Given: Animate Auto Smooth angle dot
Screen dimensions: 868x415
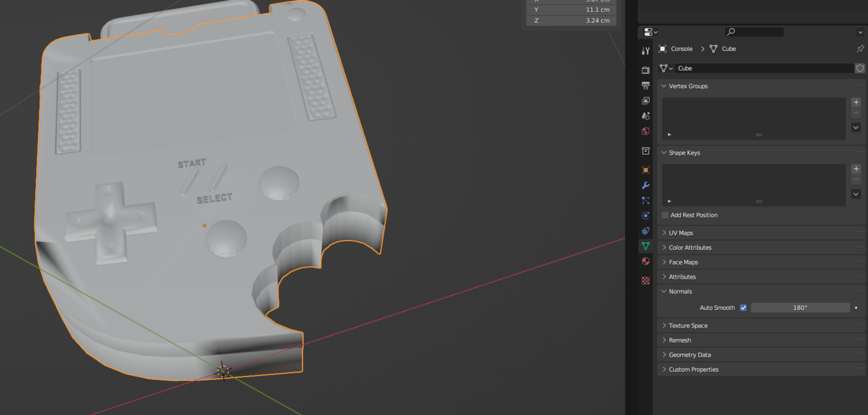Looking at the screenshot, I should [x=856, y=308].
